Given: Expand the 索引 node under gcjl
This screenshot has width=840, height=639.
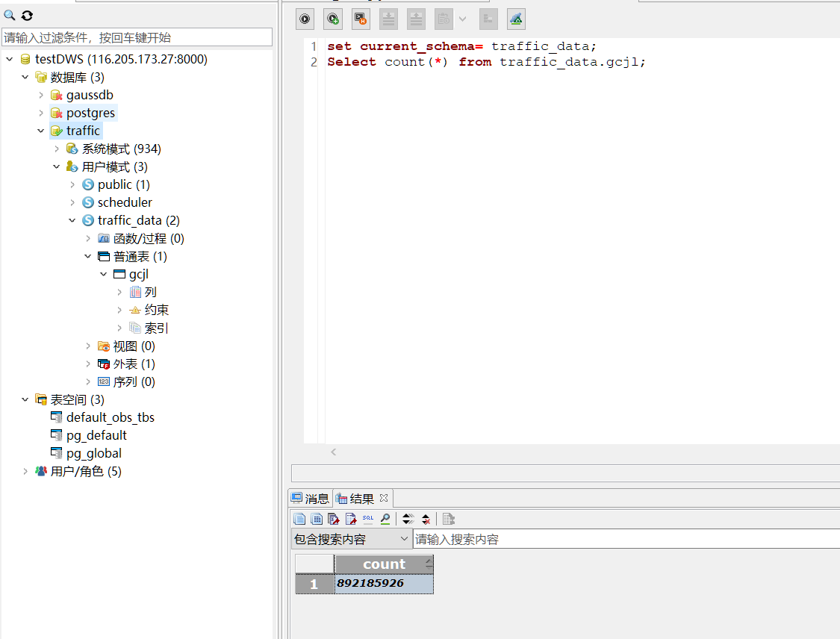Looking at the screenshot, I should (119, 328).
